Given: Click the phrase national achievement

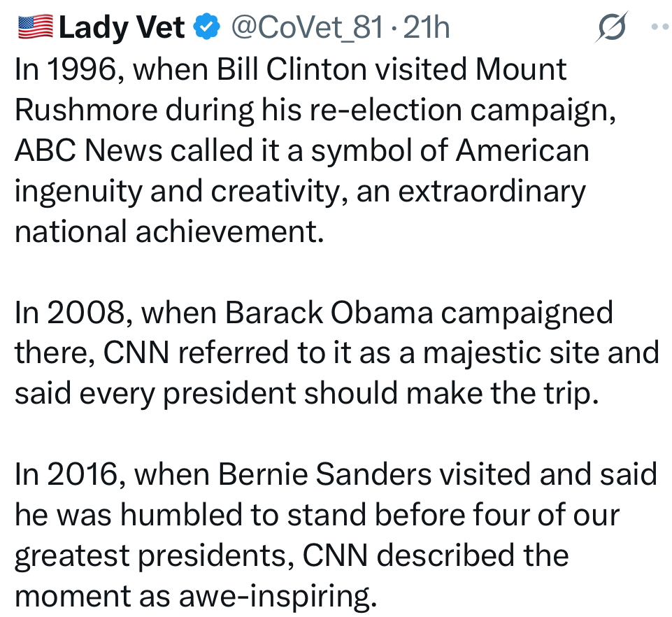Looking at the screenshot, I should point(169,232).
